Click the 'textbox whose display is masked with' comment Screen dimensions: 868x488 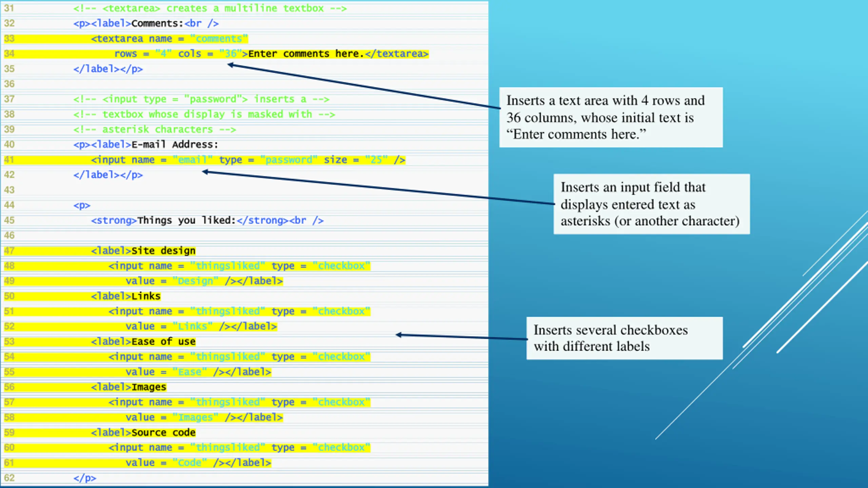click(x=204, y=114)
